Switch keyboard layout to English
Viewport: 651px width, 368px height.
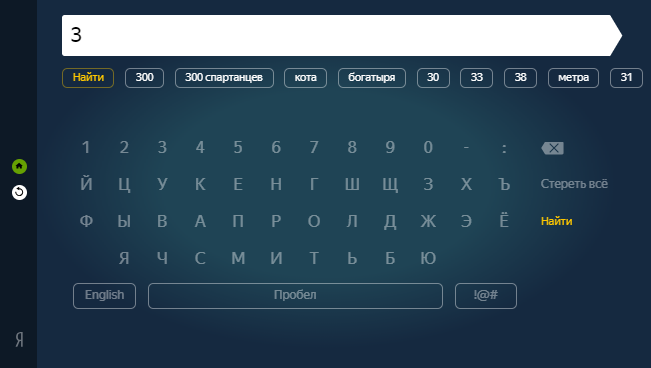pyautogui.click(x=104, y=296)
